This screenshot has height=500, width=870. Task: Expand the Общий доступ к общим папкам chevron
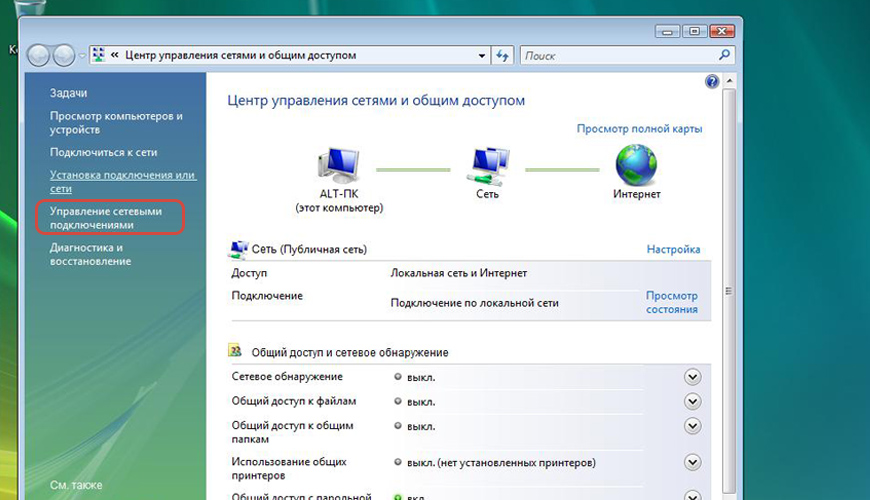[692, 426]
